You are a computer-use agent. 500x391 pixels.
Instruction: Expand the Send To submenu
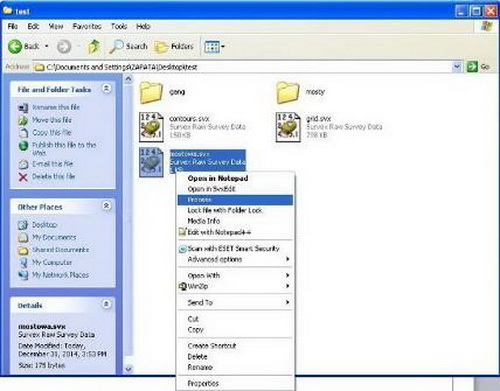tap(235, 302)
